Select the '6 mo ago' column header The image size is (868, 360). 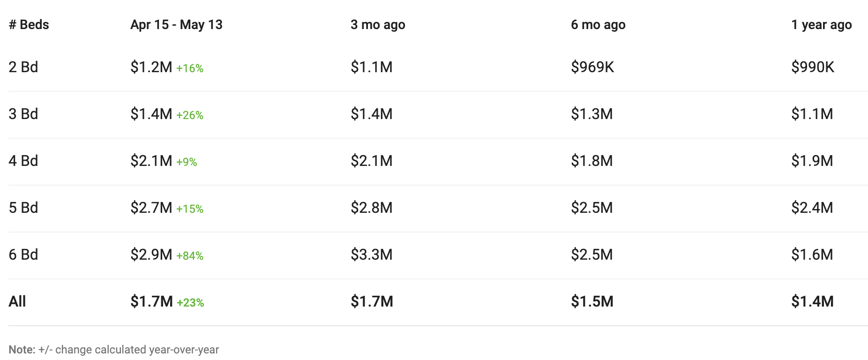598,25
